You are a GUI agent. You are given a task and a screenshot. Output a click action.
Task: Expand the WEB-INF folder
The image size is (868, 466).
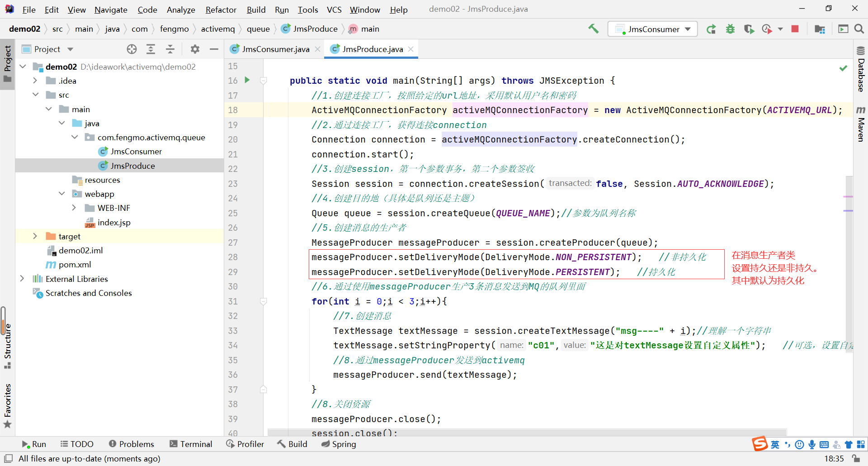coord(74,208)
